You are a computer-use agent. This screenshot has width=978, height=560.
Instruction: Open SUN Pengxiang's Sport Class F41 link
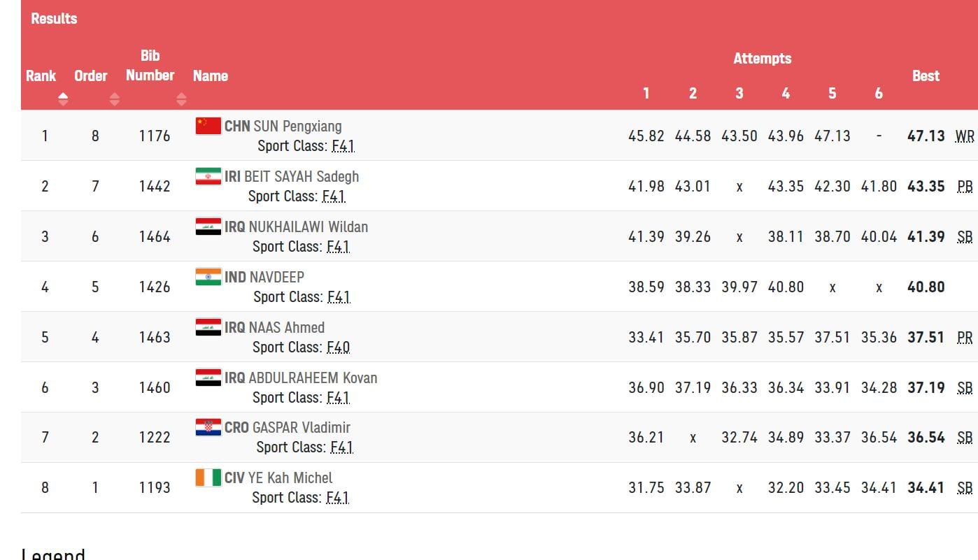click(x=341, y=146)
